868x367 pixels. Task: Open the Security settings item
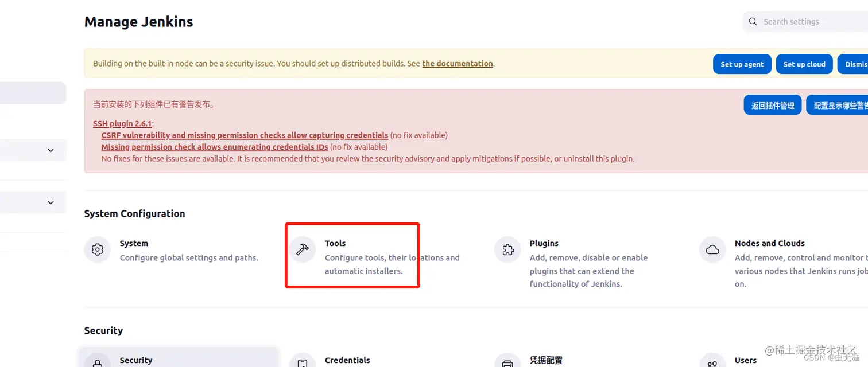pyautogui.click(x=179, y=357)
